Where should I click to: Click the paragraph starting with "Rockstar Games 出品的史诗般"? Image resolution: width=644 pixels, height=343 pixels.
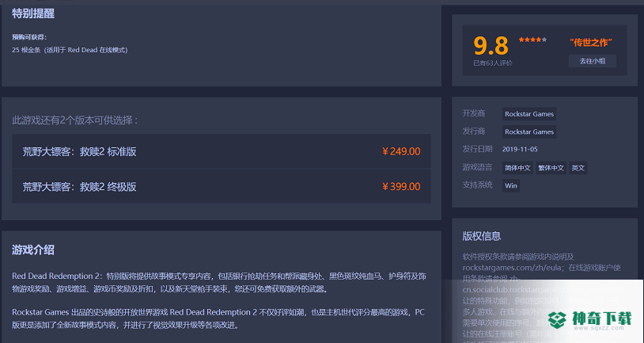click(218, 318)
